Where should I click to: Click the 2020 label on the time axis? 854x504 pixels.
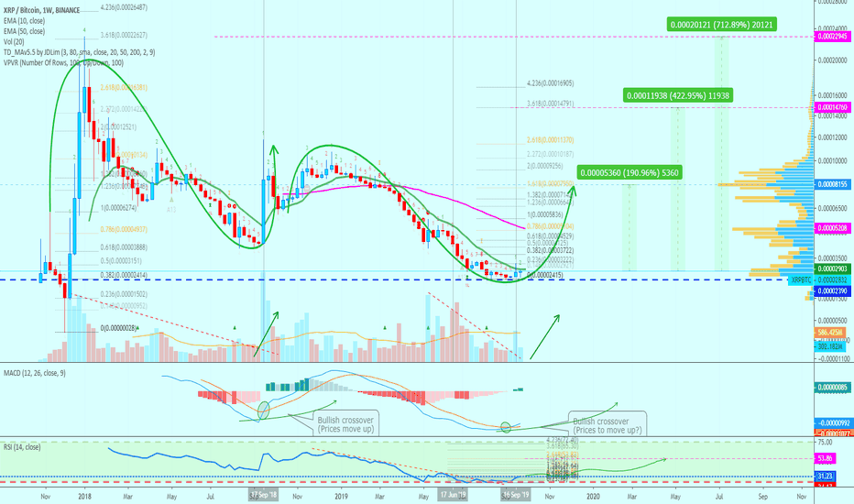click(x=593, y=497)
